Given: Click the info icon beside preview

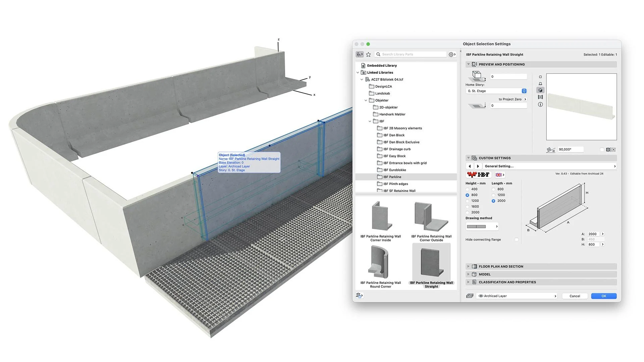Looking at the screenshot, I should [x=540, y=105].
